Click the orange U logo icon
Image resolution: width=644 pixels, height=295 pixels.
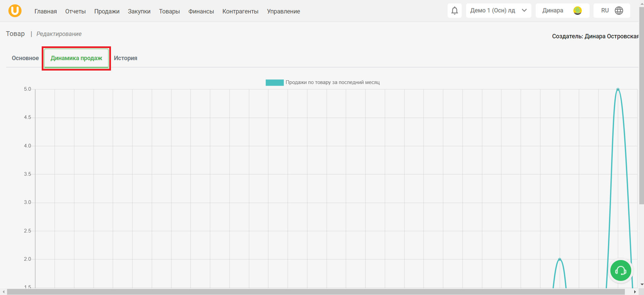pyautogui.click(x=15, y=11)
